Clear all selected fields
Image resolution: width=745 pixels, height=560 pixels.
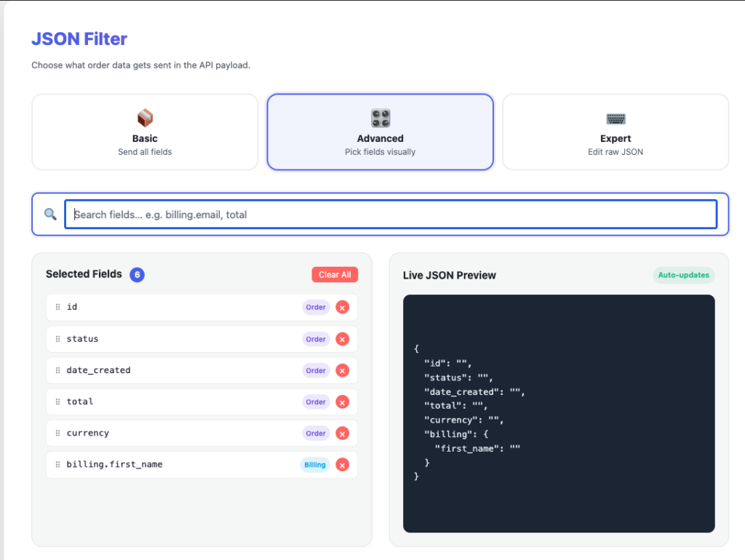point(335,274)
